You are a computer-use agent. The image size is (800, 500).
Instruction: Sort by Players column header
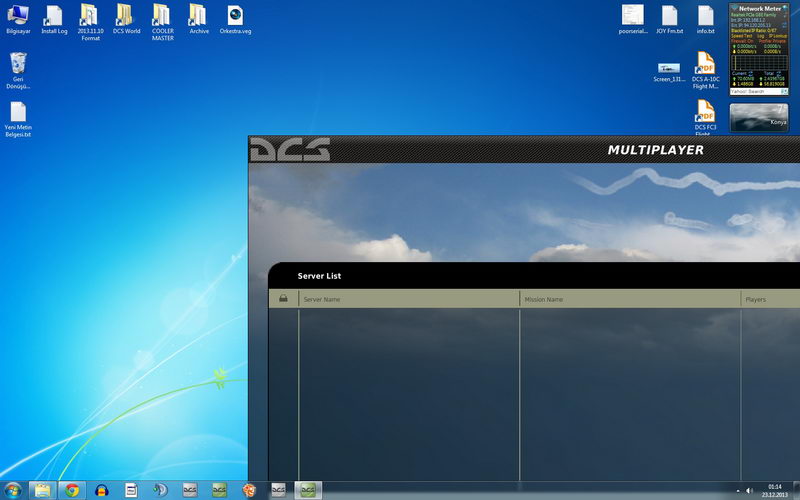(770, 299)
